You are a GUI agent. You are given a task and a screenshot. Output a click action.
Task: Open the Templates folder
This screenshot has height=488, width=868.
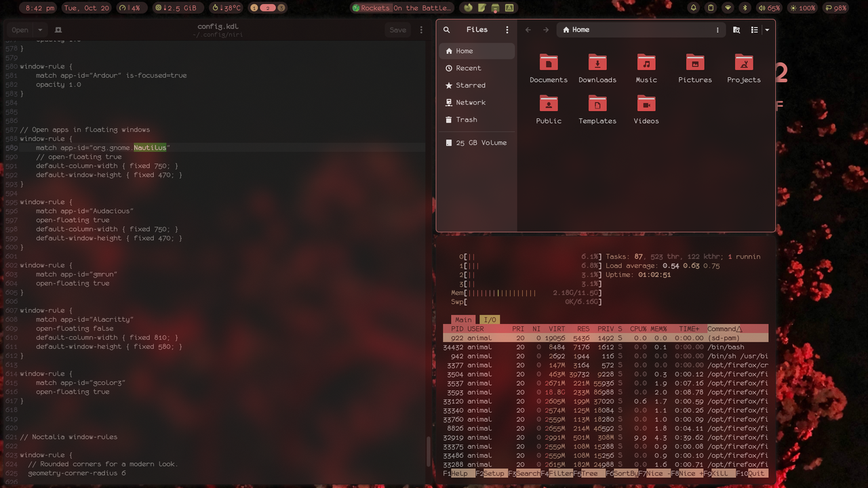pos(597,110)
